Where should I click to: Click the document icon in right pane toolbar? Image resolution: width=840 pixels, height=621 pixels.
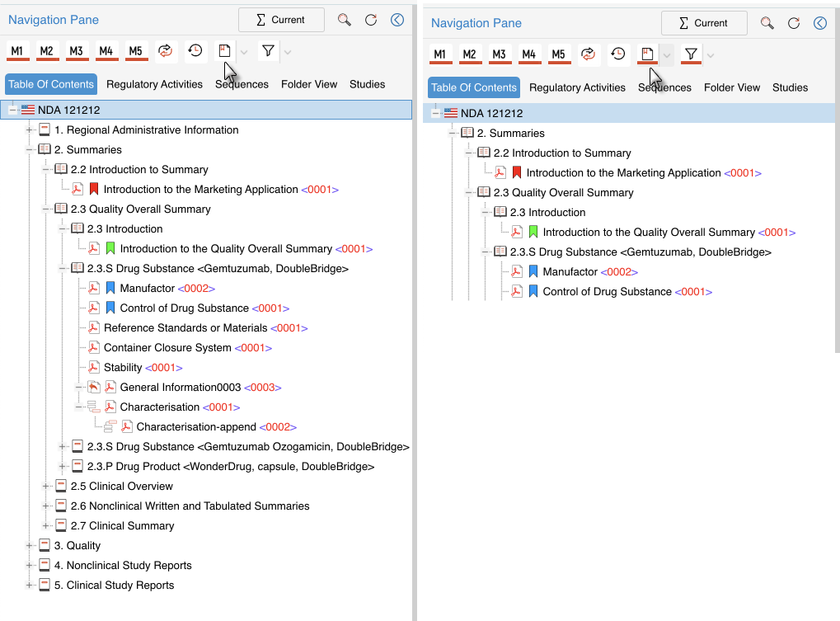(x=648, y=54)
